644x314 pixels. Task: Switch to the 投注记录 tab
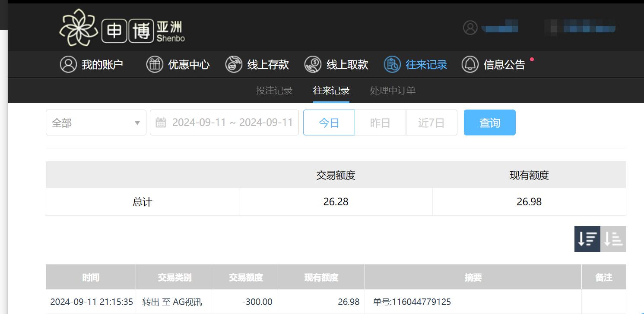[274, 91]
